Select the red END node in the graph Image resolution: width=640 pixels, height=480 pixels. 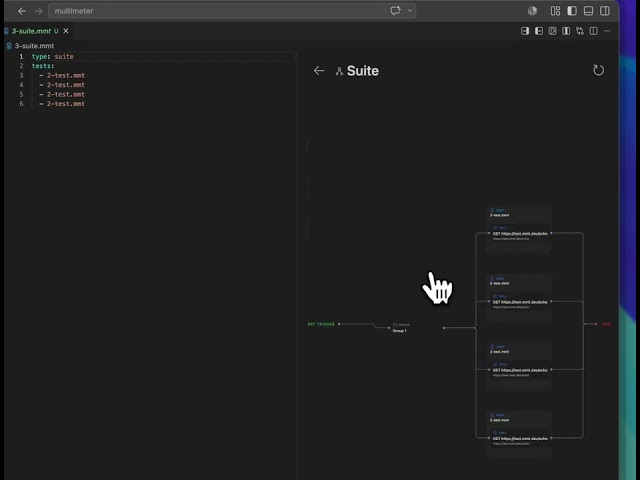(x=607, y=324)
